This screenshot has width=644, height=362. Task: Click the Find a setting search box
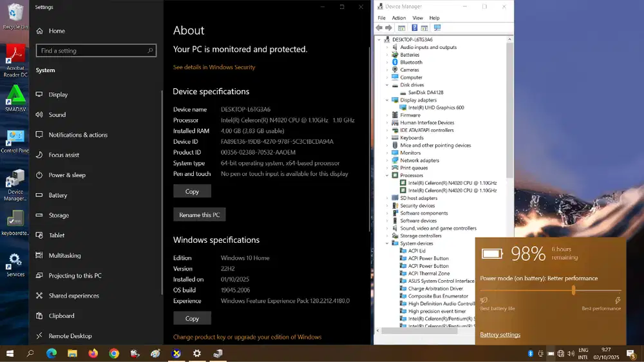pyautogui.click(x=96, y=51)
